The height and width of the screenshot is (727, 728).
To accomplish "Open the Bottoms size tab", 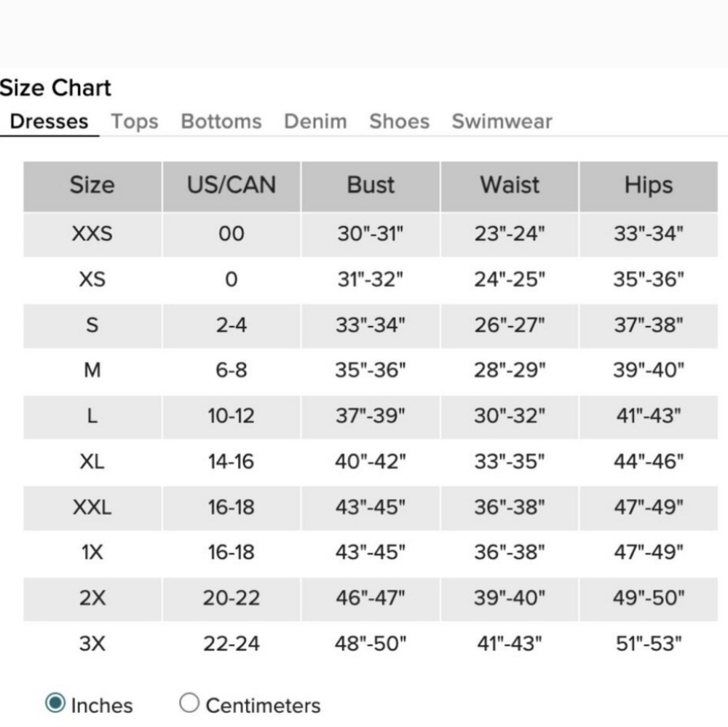I will 221,121.
